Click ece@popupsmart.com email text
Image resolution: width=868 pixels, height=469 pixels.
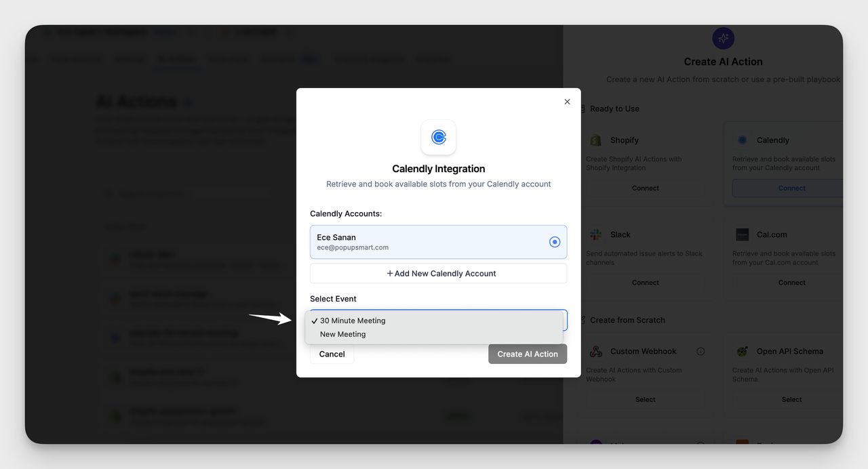pyautogui.click(x=353, y=247)
